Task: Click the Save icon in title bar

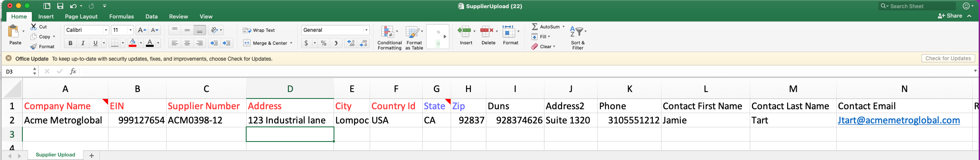Action: pyautogui.click(x=60, y=6)
